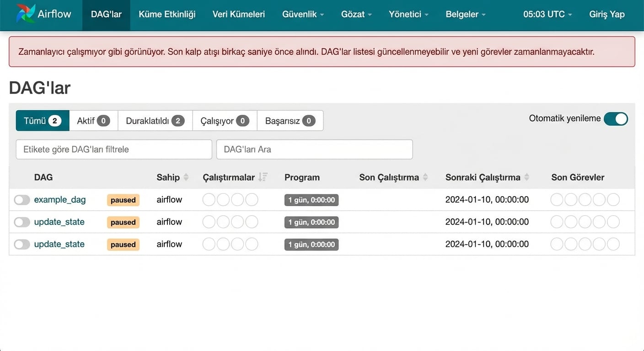The height and width of the screenshot is (351, 644).
Task: Unpause example_dag with its toggle switch
Action: (x=21, y=200)
